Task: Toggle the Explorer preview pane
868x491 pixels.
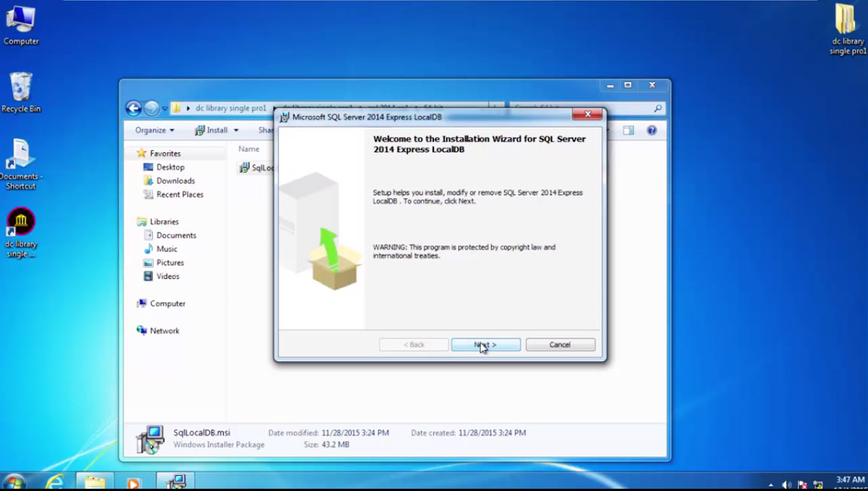Action: 628,130
